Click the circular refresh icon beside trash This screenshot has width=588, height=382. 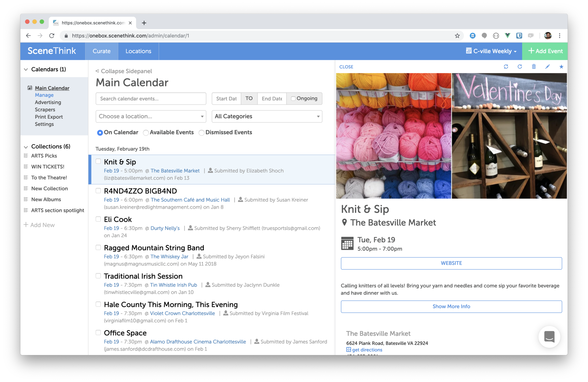point(520,67)
